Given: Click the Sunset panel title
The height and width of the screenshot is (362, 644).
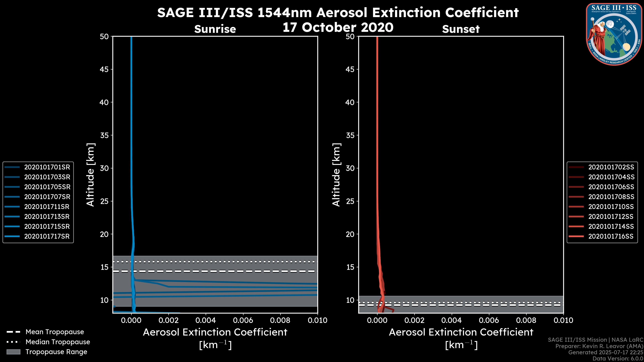Looking at the screenshot, I should (x=461, y=29).
